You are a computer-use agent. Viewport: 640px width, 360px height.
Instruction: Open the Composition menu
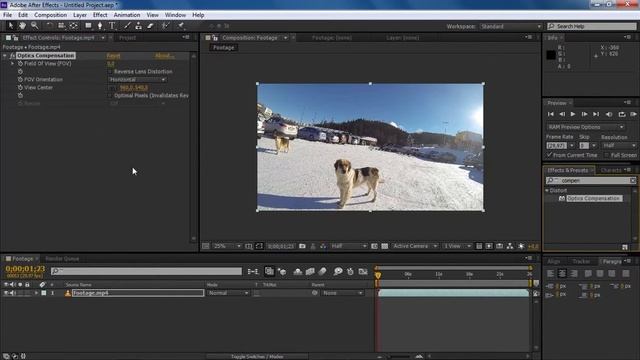tap(51, 15)
